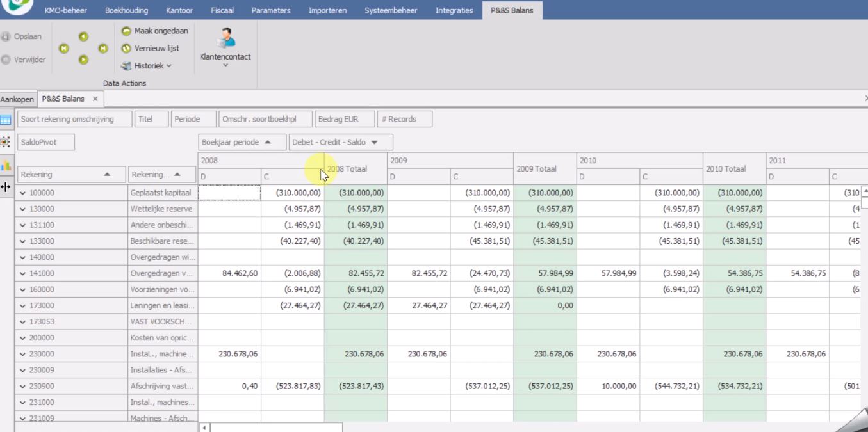Click the Omschr. soortboekhpl field button
This screenshot has width=868, height=432.
(265, 119)
